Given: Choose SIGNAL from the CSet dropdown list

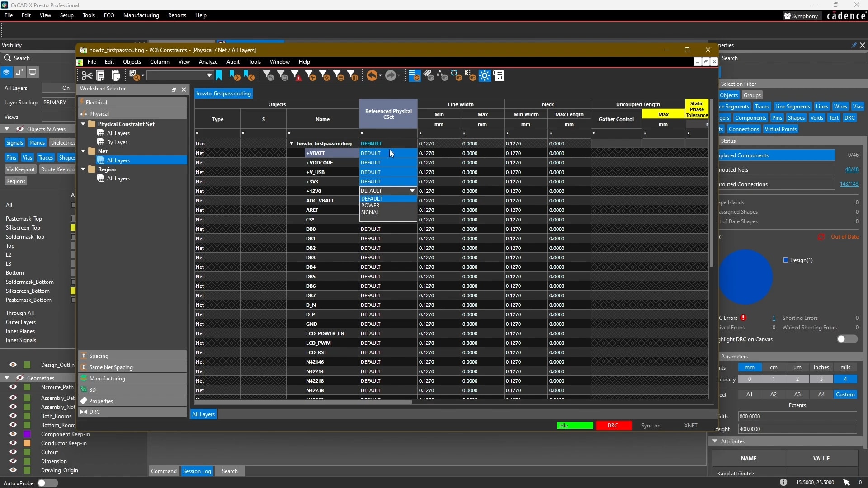Looking at the screenshot, I should tap(388, 212).
